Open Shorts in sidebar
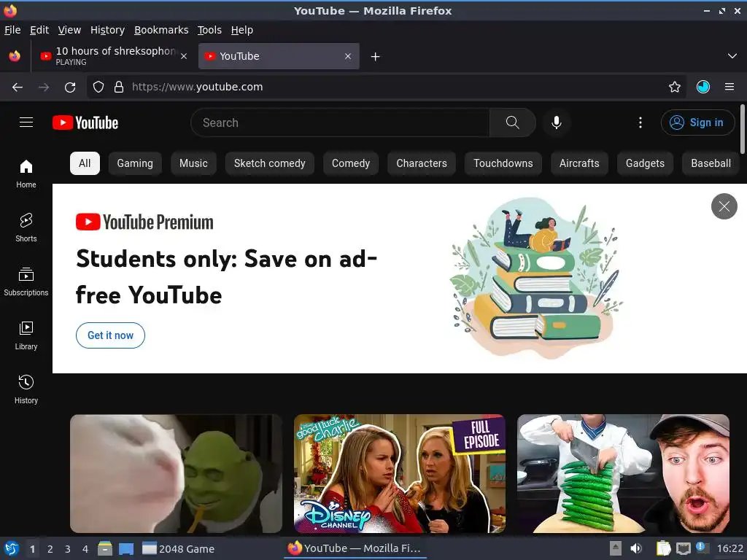The width and height of the screenshot is (747, 560). click(26, 227)
